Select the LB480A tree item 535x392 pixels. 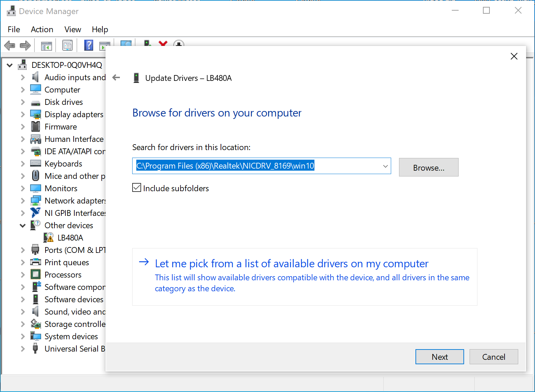(x=70, y=238)
